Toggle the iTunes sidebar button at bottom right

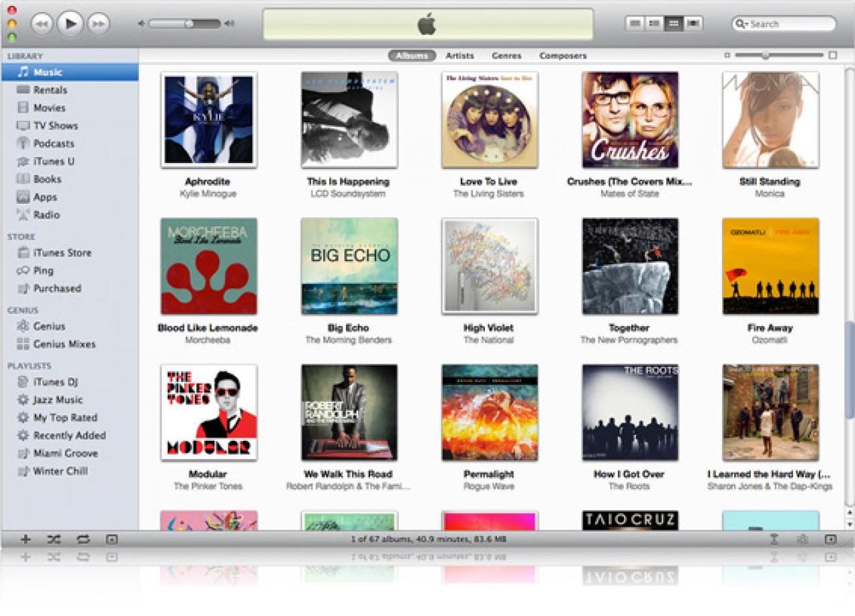[x=830, y=539]
